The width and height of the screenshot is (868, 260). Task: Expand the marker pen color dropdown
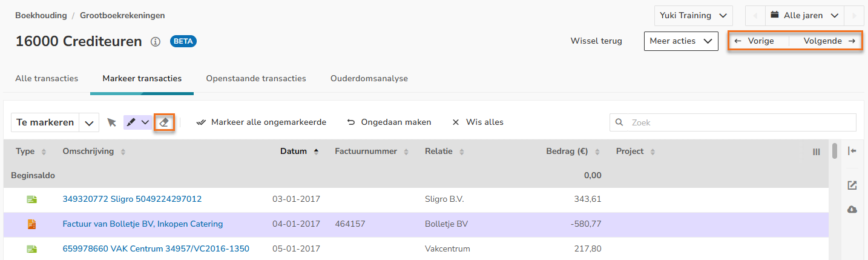click(x=145, y=122)
